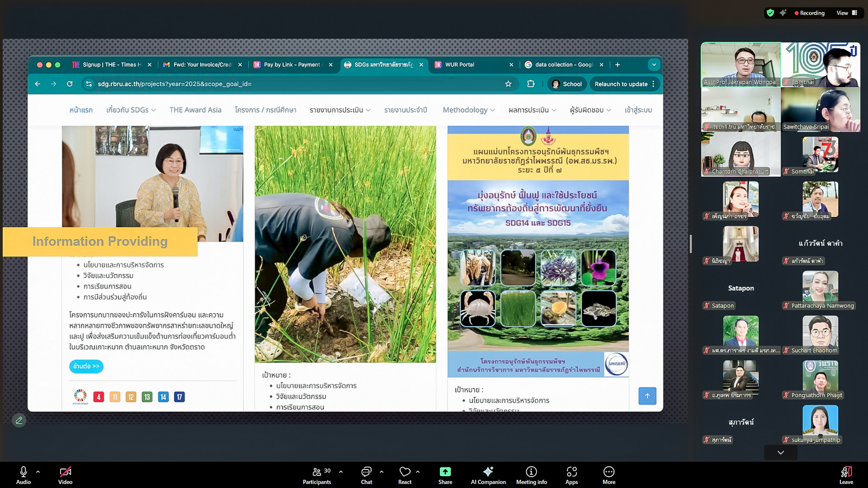The height and width of the screenshot is (488, 868).
Task: Click the red SDG 4 badge
Action: coord(98,397)
